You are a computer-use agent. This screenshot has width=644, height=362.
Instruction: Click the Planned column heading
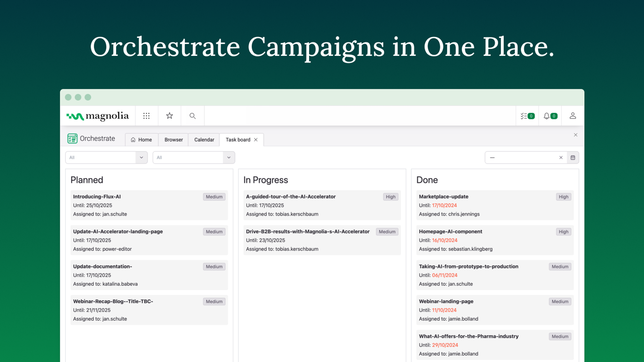pyautogui.click(x=87, y=180)
